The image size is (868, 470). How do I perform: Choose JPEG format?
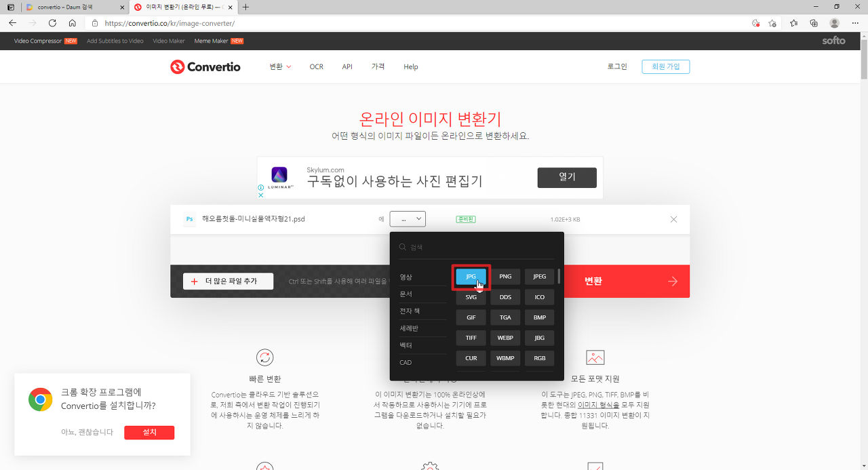click(x=539, y=277)
